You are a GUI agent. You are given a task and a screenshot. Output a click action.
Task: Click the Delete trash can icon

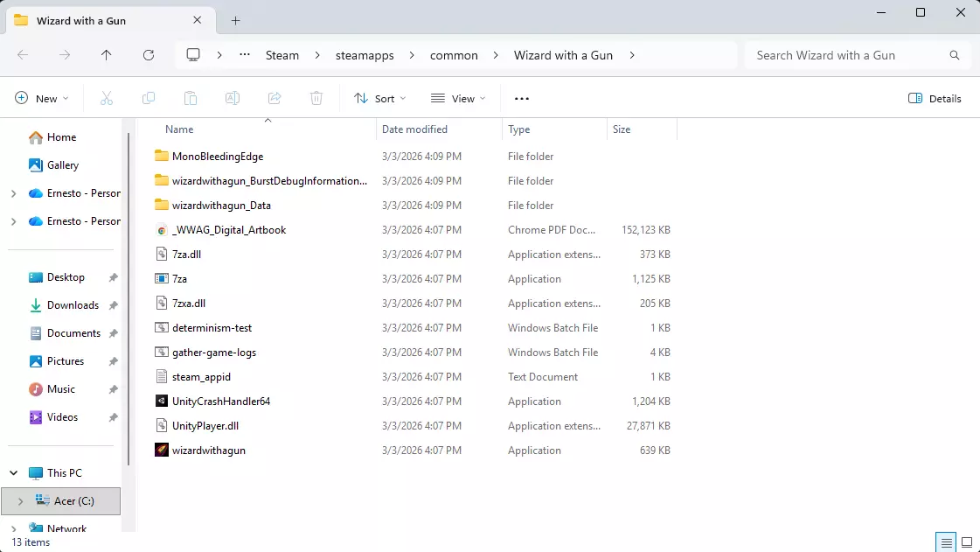click(316, 99)
